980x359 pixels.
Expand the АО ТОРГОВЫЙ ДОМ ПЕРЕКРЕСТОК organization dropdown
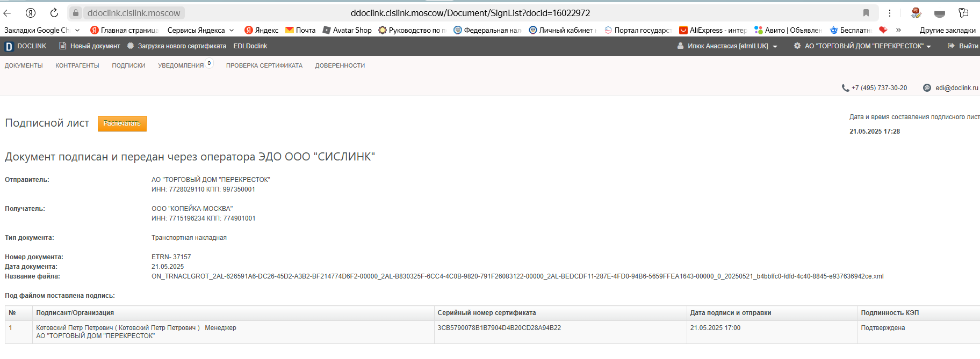pos(928,47)
